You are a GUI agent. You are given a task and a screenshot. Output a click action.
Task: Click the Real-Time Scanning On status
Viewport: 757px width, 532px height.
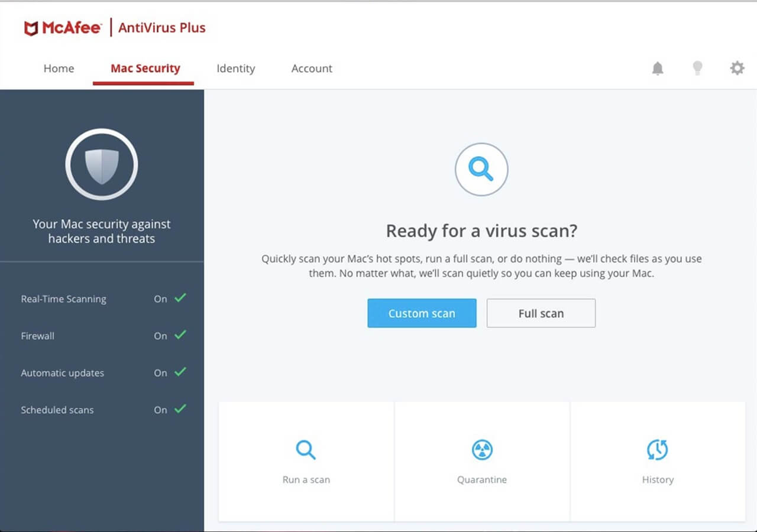[x=160, y=299]
